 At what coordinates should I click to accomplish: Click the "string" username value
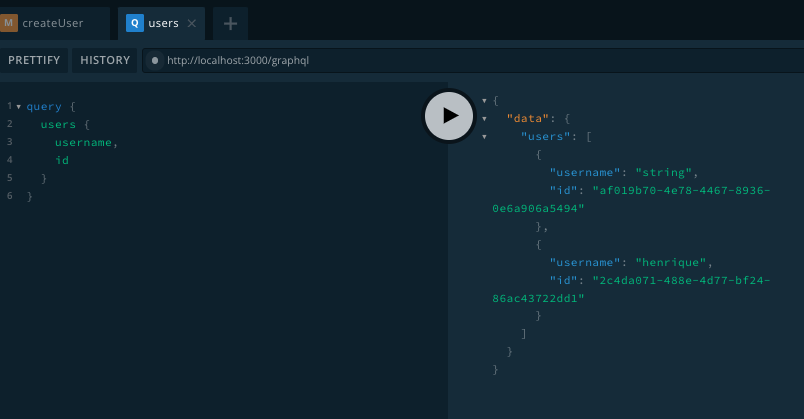coord(664,172)
